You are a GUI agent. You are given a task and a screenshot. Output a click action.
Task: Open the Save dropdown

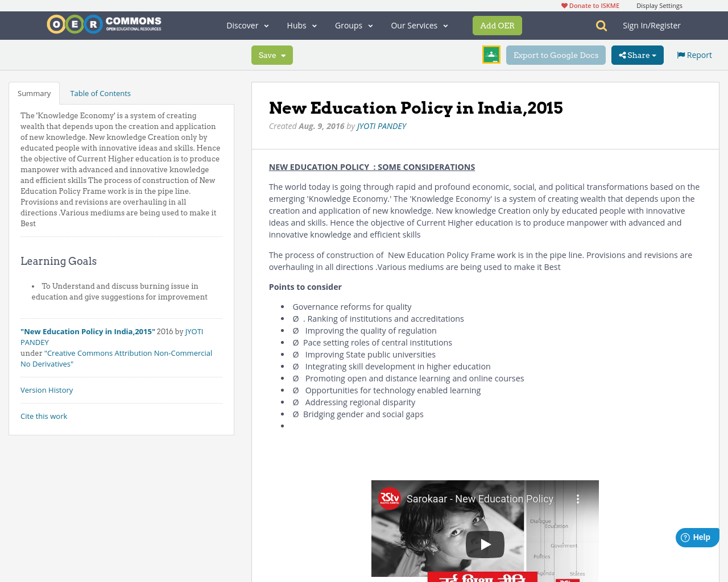(x=272, y=55)
